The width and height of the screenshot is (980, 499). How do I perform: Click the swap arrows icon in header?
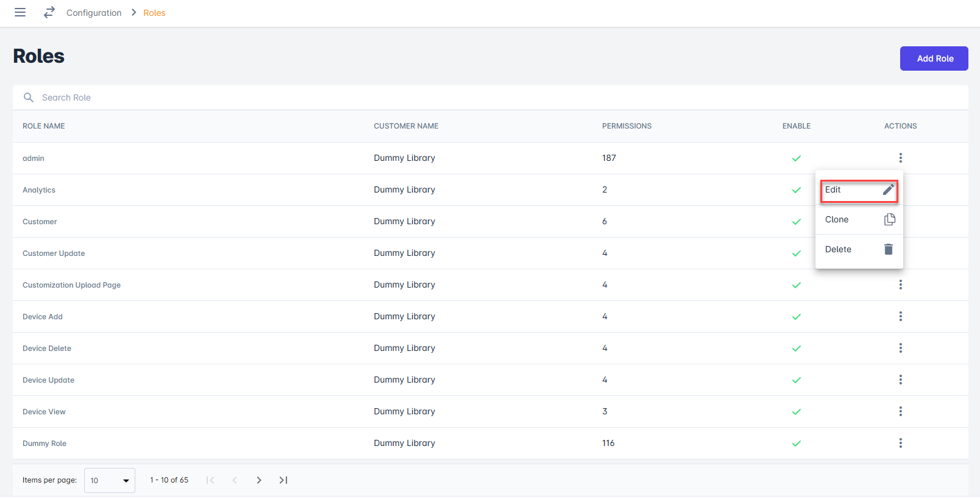[x=49, y=12]
